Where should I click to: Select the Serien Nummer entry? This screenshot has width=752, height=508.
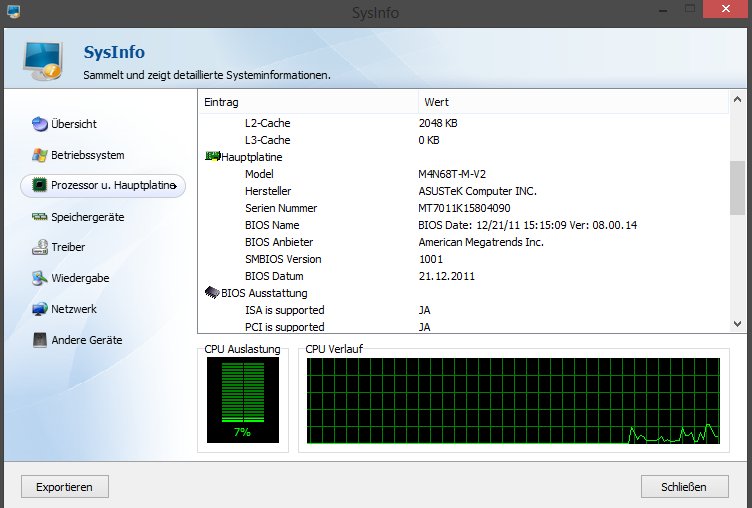(463, 208)
